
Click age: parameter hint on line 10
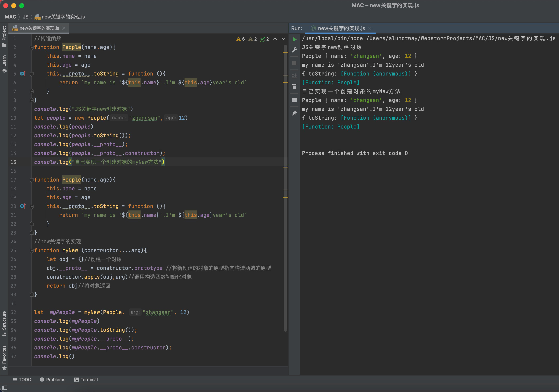tap(171, 118)
